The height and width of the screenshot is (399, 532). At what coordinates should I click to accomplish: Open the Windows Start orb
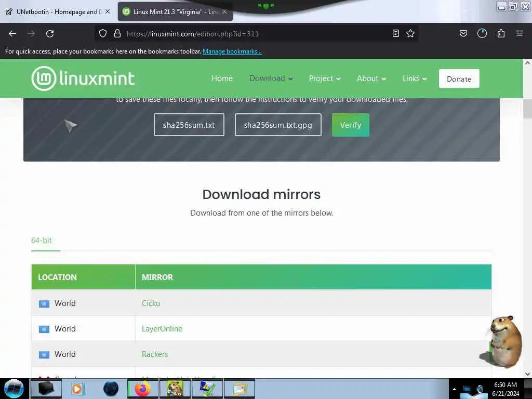click(14, 389)
